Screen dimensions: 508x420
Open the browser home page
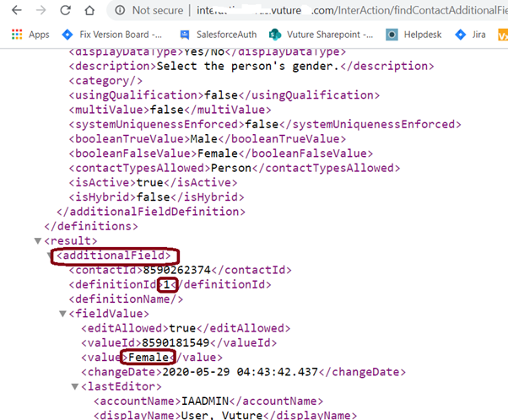(x=89, y=10)
